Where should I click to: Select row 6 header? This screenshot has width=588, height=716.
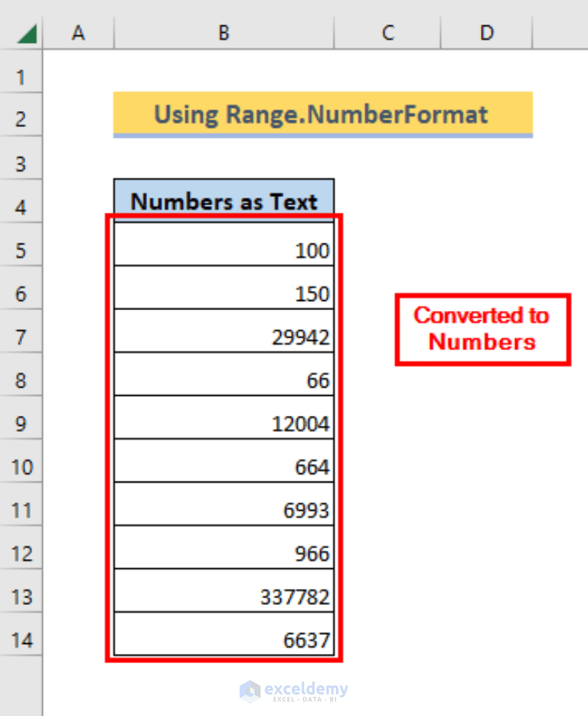pyautogui.click(x=21, y=288)
